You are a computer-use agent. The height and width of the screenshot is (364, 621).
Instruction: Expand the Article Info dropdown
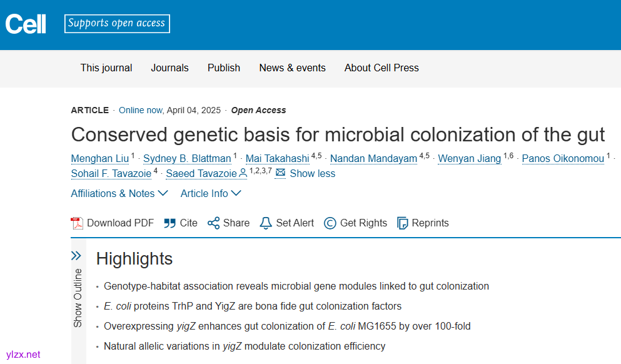click(211, 194)
